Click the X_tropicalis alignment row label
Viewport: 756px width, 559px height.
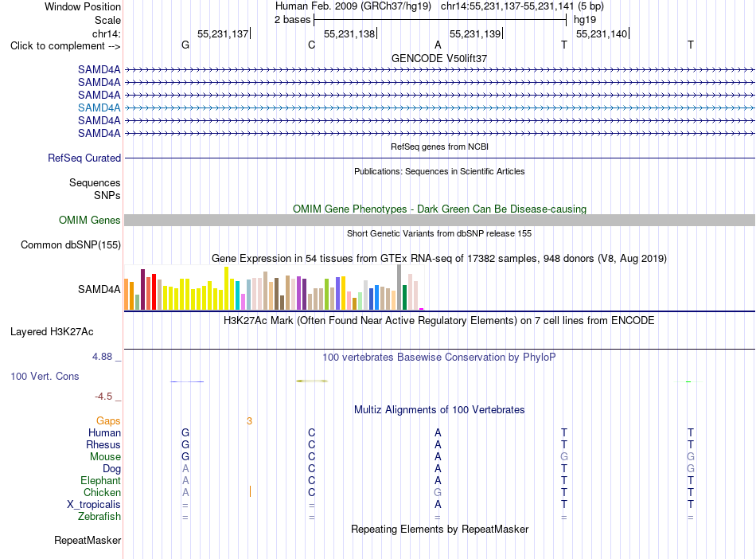pyautogui.click(x=94, y=505)
